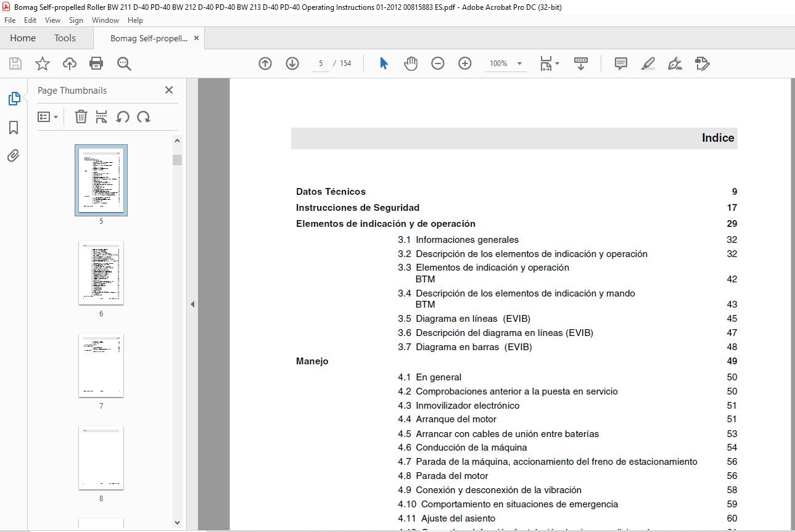Close the Bomag document tab
The width and height of the screenshot is (795, 532).
[196, 38]
